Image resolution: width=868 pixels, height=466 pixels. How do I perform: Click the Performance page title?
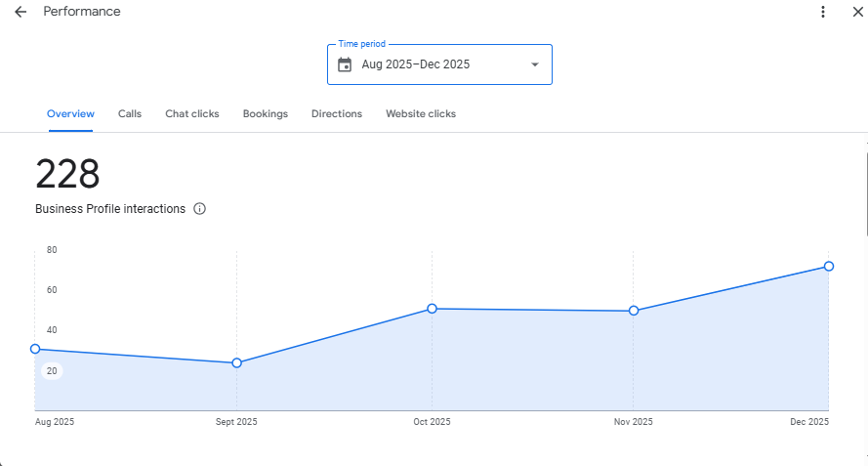click(82, 12)
